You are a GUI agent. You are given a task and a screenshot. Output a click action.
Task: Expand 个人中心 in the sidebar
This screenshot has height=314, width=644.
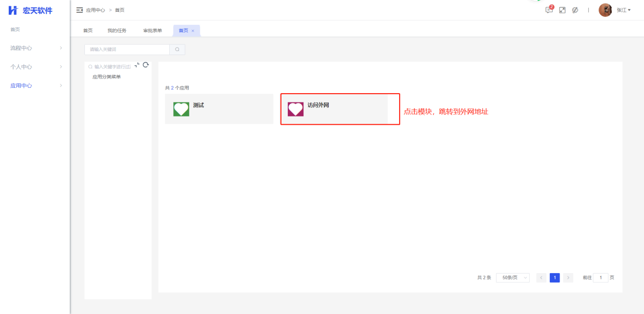click(x=35, y=67)
